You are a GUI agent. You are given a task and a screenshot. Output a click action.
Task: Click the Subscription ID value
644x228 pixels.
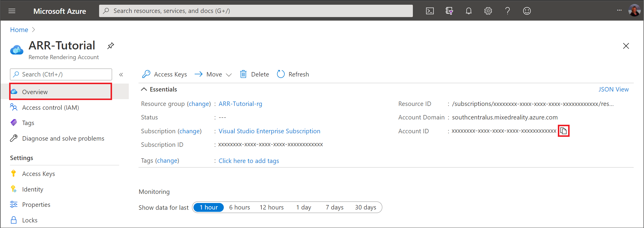[271, 144]
